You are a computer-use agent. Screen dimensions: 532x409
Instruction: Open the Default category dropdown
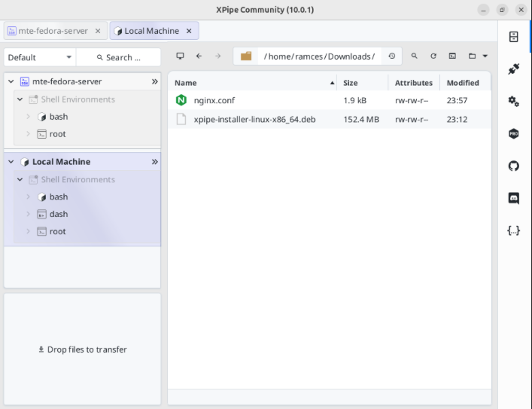point(40,57)
